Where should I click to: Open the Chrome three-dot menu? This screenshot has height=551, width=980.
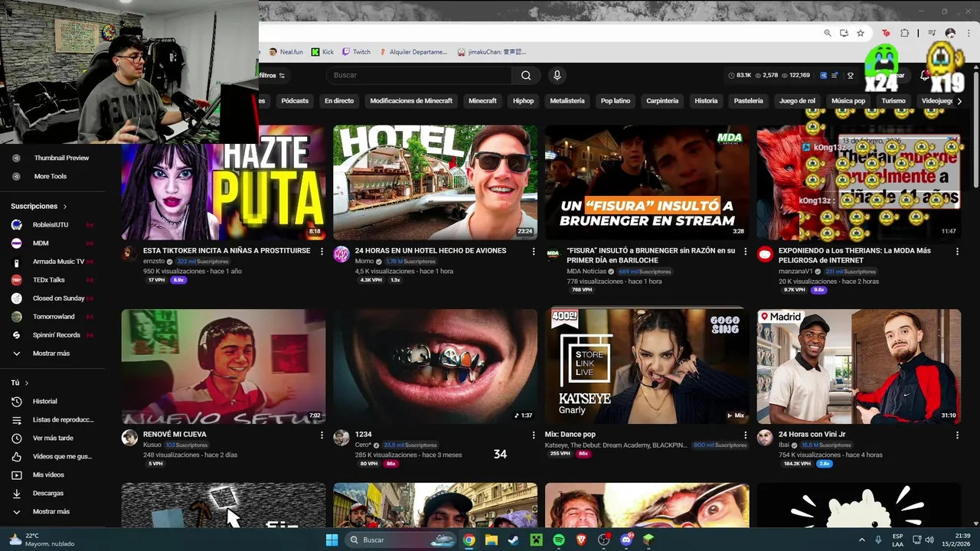pos(969,33)
